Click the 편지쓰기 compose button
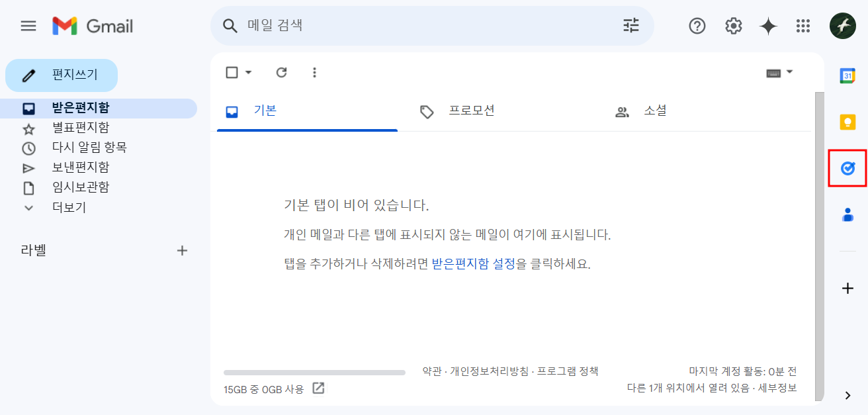 click(x=62, y=75)
